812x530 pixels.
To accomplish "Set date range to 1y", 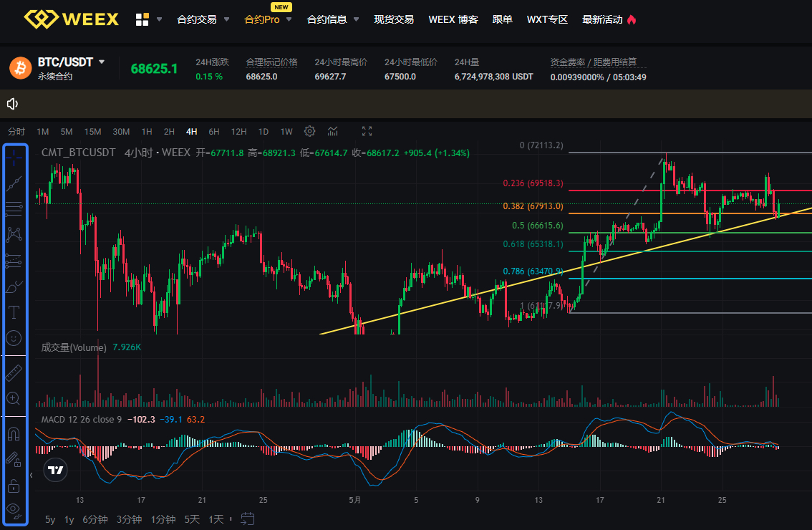I will (x=69, y=519).
